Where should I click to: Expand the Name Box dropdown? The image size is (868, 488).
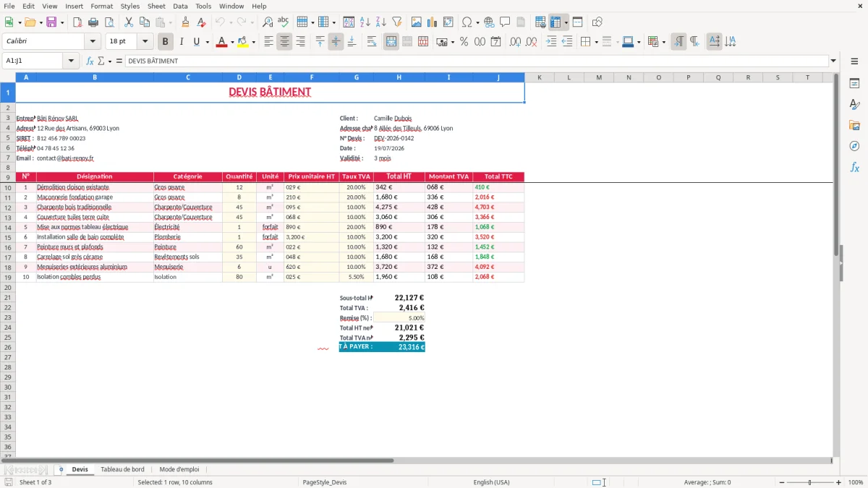[71, 61]
